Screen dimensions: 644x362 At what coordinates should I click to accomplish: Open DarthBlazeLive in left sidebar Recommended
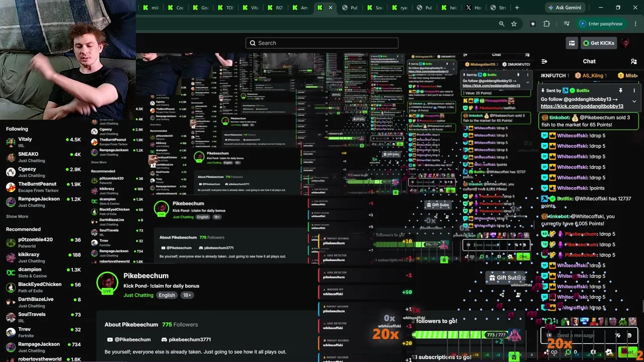43,302
